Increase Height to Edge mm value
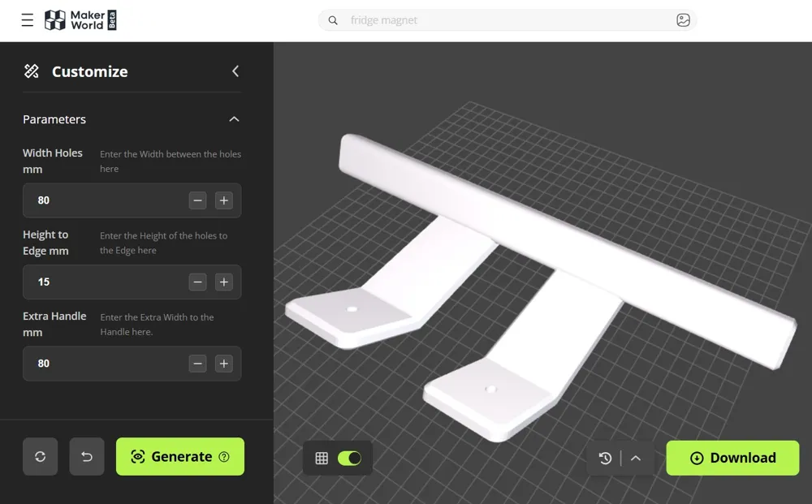The height and width of the screenshot is (504, 812). tap(224, 282)
